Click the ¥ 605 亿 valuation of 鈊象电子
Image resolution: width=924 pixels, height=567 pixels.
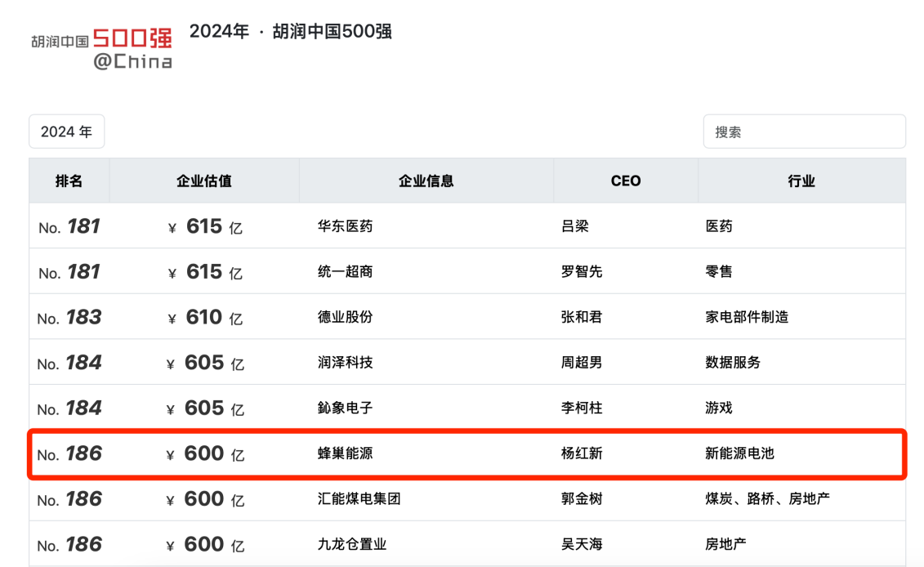[205, 408]
